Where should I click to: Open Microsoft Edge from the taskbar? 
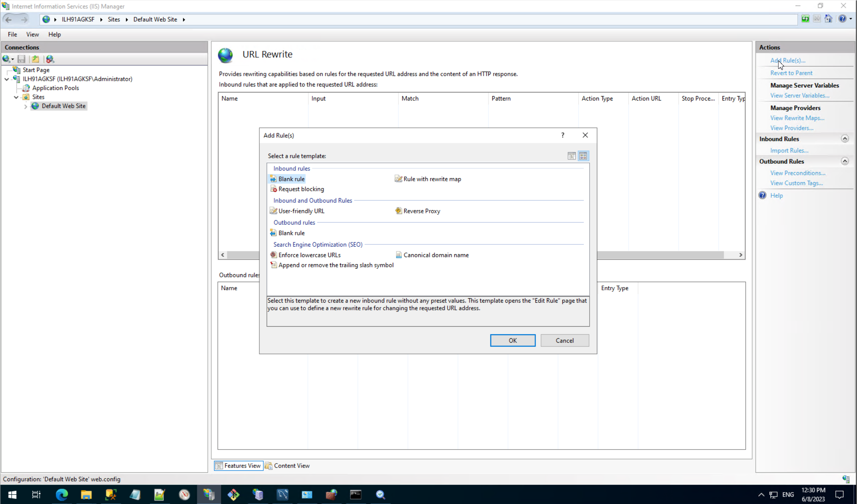(62, 495)
